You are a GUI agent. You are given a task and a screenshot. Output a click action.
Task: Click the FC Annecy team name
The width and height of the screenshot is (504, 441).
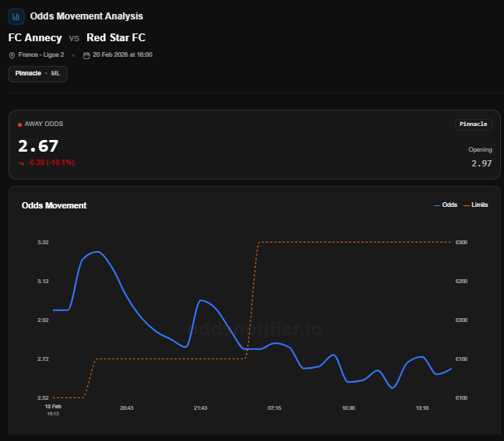[35, 37]
